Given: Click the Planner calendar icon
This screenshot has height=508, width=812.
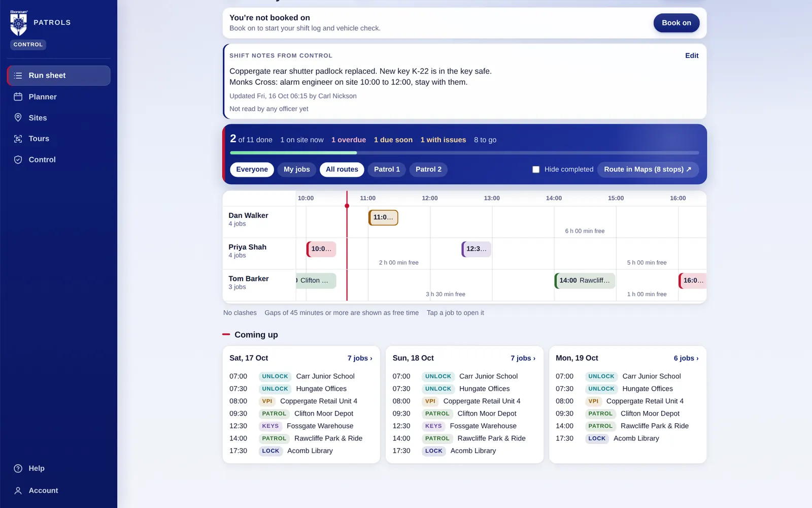Looking at the screenshot, I should point(18,97).
